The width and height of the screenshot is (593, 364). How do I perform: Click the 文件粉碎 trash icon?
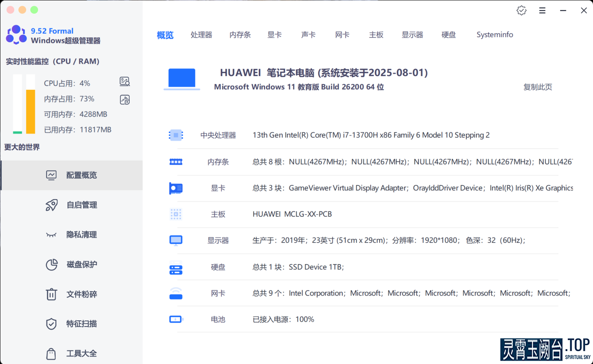(51, 294)
